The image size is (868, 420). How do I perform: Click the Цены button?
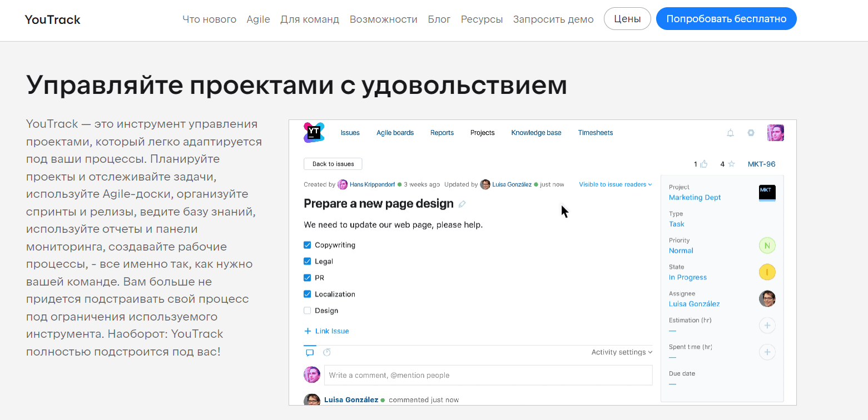[627, 19]
